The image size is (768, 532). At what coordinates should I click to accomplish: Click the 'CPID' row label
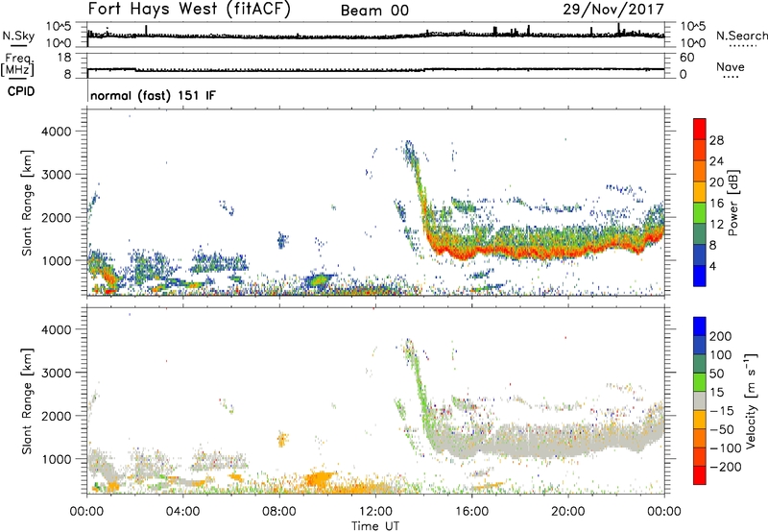(21, 91)
